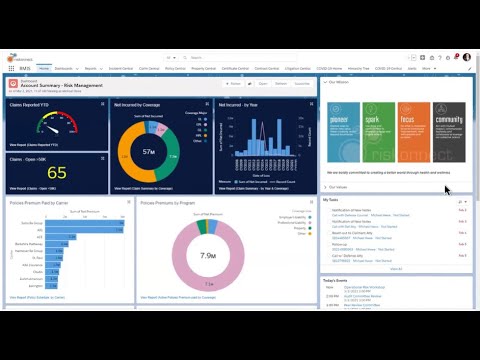Click the Salesforce help question mark icon
The height and width of the screenshot is (360, 480).
440,58
